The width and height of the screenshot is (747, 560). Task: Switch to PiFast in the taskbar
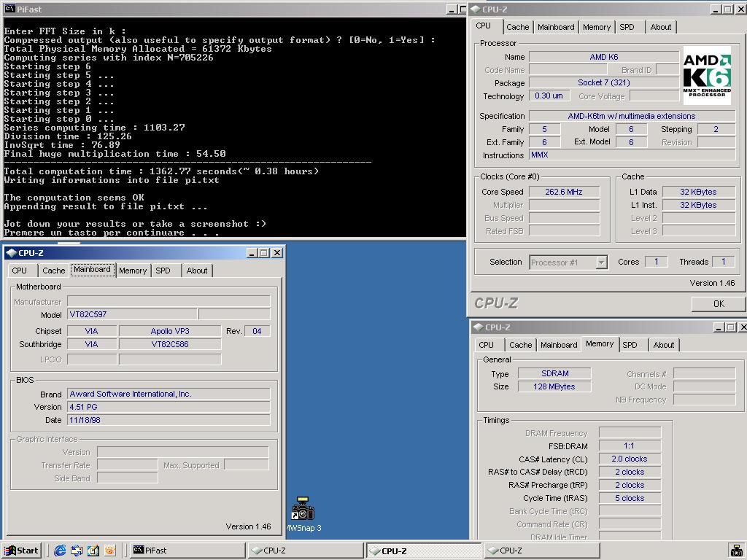187,551
